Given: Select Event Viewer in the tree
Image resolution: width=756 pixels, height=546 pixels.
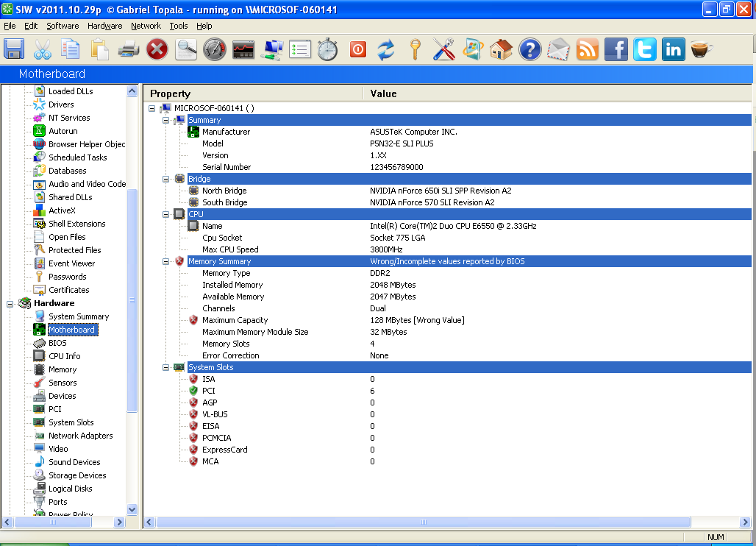Looking at the screenshot, I should click(x=72, y=263).
